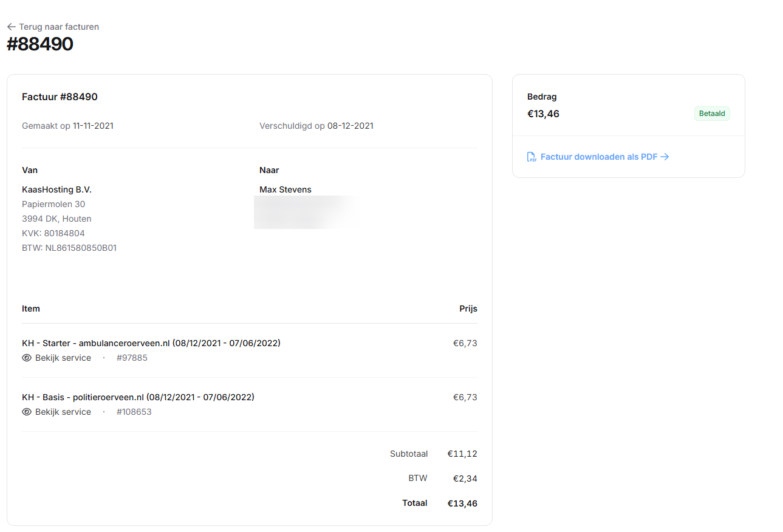This screenshot has width=783, height=532.
Task: Click service number #97885
Action: pos(132,358)
